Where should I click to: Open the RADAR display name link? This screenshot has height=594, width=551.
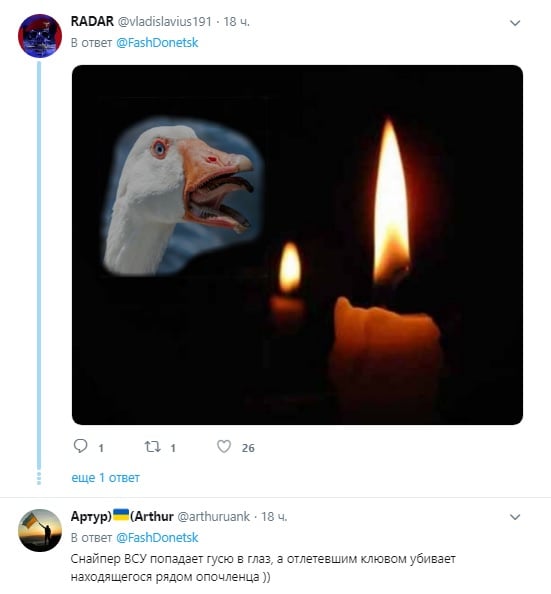pos(92,21)
